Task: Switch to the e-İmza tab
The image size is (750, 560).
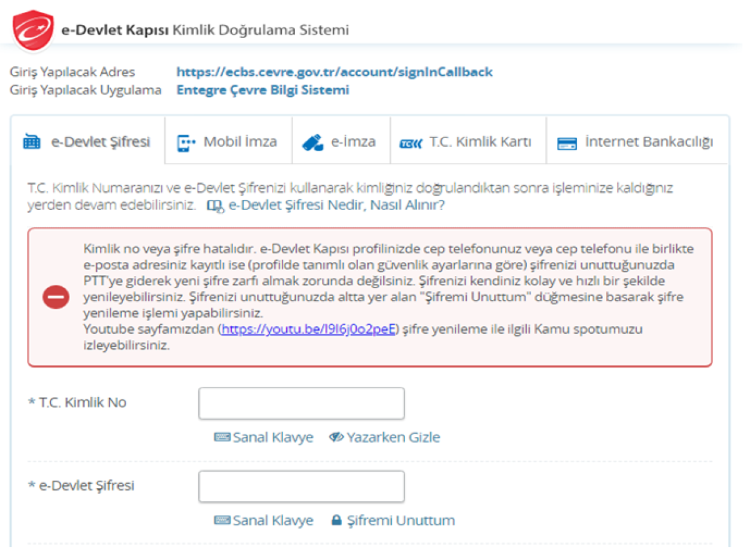Action: [x=353, y=142]
